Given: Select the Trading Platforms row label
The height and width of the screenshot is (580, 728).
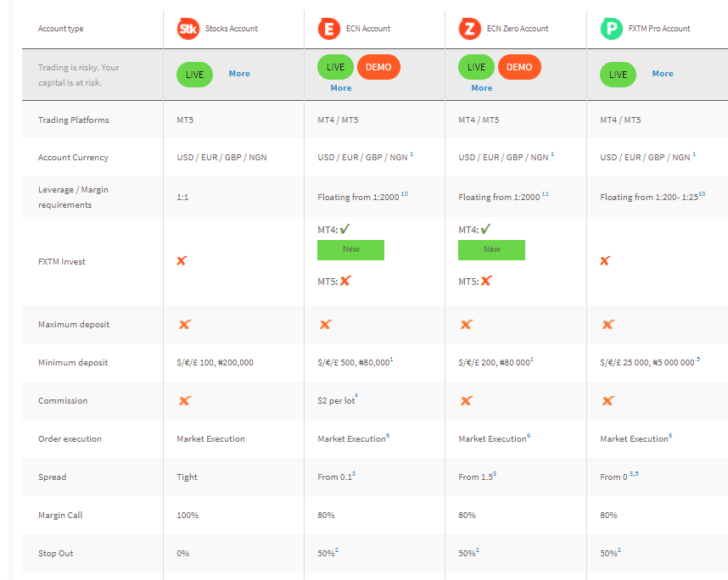Looking at the screenshot, I should pyautogui.click(x=73, y=120).
